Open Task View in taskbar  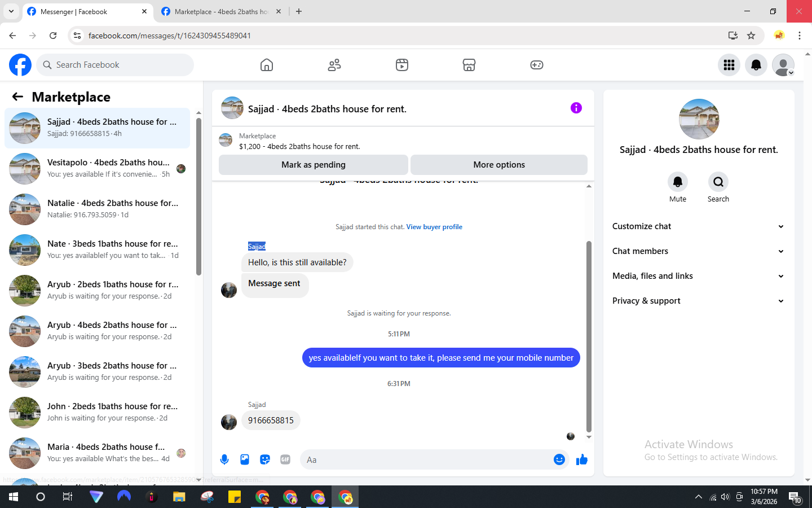tap(67, 497)
